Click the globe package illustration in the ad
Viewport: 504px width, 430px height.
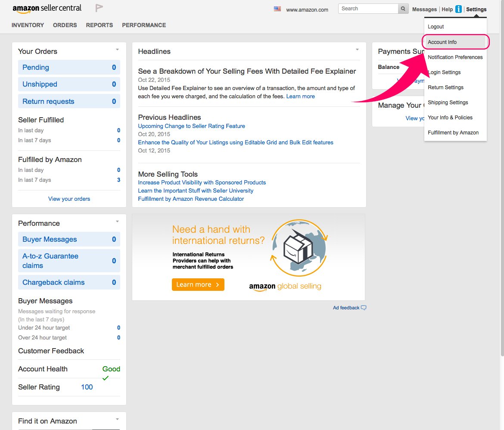tap(299, 248)
